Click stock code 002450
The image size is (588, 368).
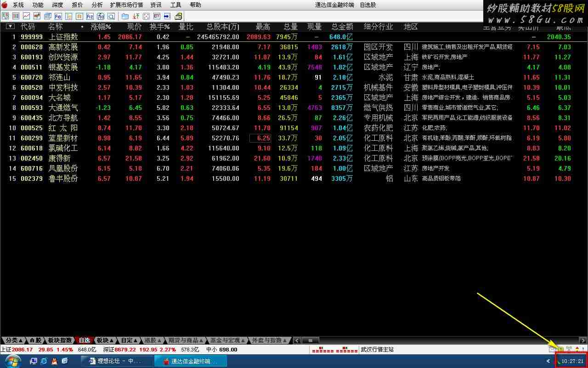tap(32, 158)
